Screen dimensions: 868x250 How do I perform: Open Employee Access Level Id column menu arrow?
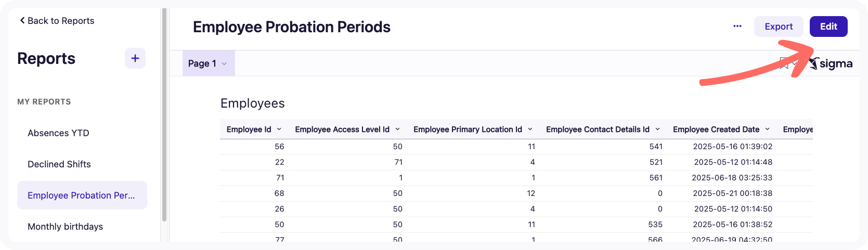coord(398,129)
